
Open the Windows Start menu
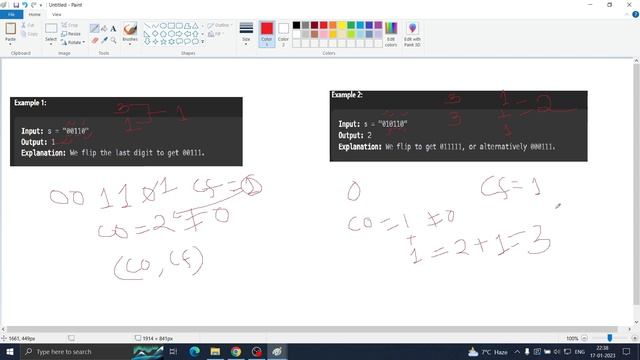pos(9,351)
